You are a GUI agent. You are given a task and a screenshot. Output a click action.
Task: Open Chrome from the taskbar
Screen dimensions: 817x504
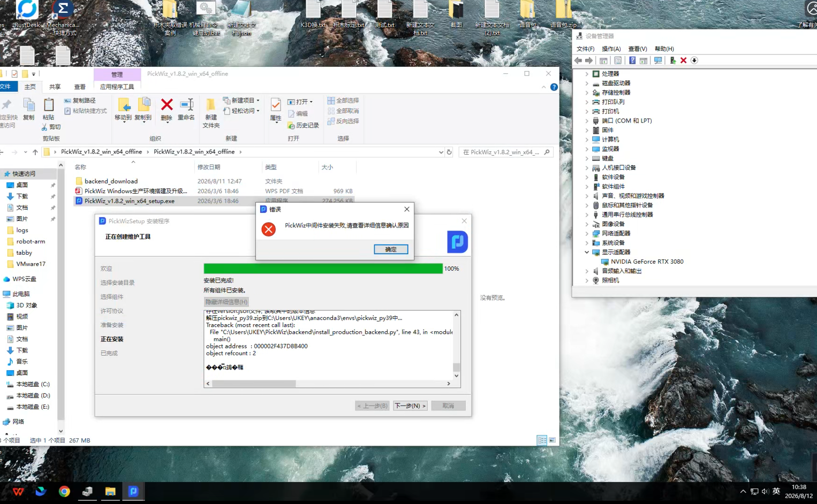coord(64,491)
